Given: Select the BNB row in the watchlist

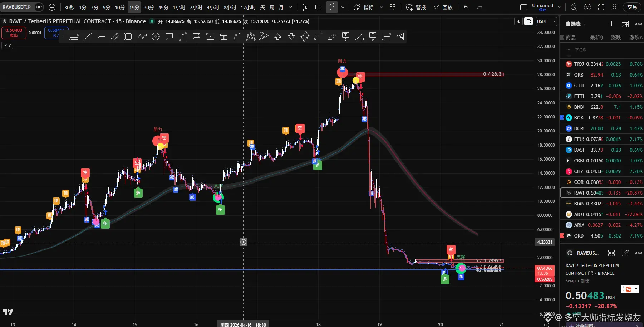Looking at the screenshot, I should click(x=602, y=107).
